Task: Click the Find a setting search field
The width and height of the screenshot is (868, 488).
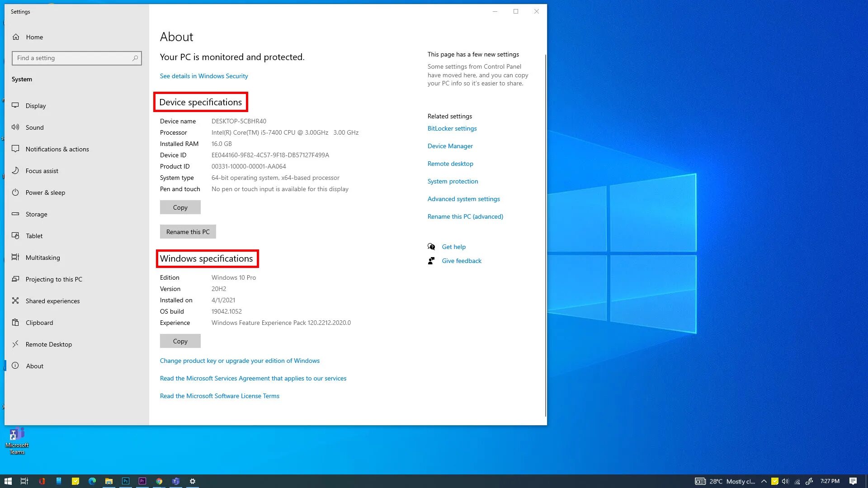Action: (76, 58)
